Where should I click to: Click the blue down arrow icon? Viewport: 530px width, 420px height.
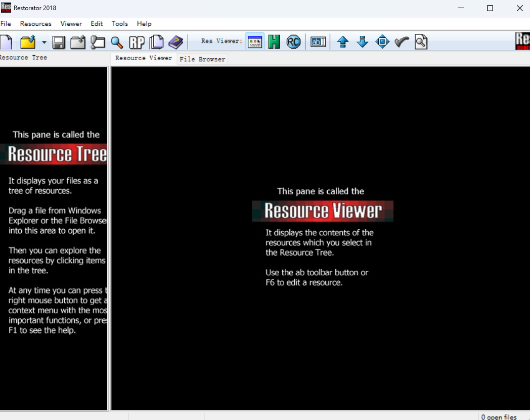[x=362, y=42]
